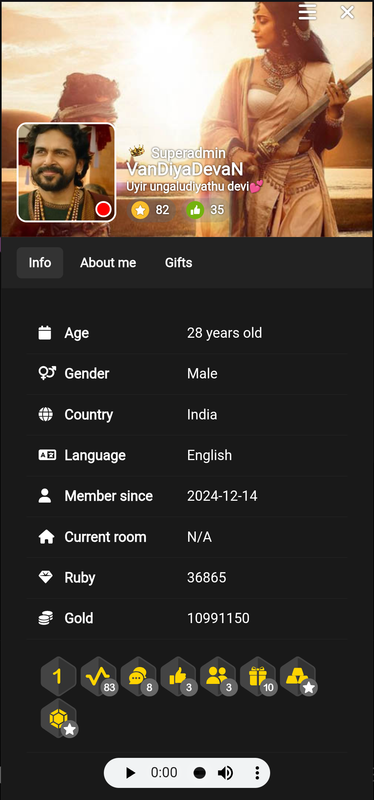Click the gold crown Superadmin rank icon

[x=137, y=152]
